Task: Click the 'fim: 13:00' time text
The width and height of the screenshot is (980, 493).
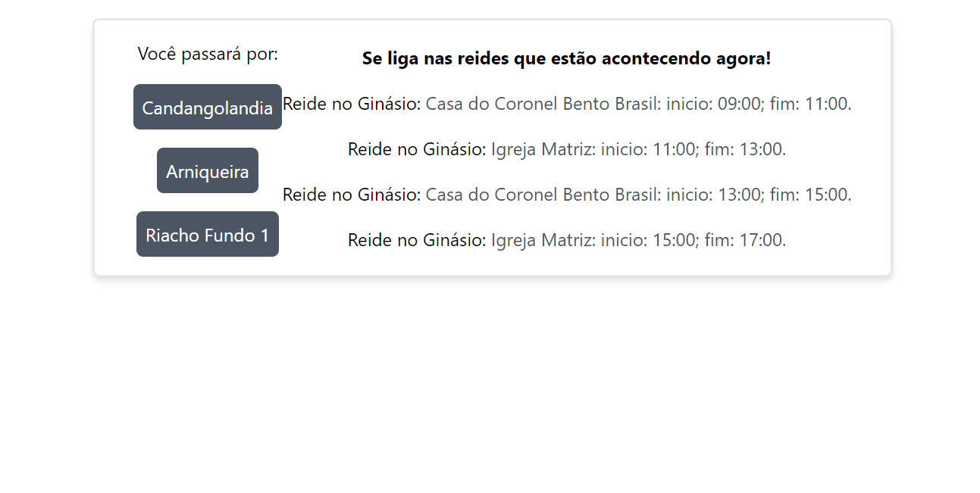Action: click(x=745, y=149)
